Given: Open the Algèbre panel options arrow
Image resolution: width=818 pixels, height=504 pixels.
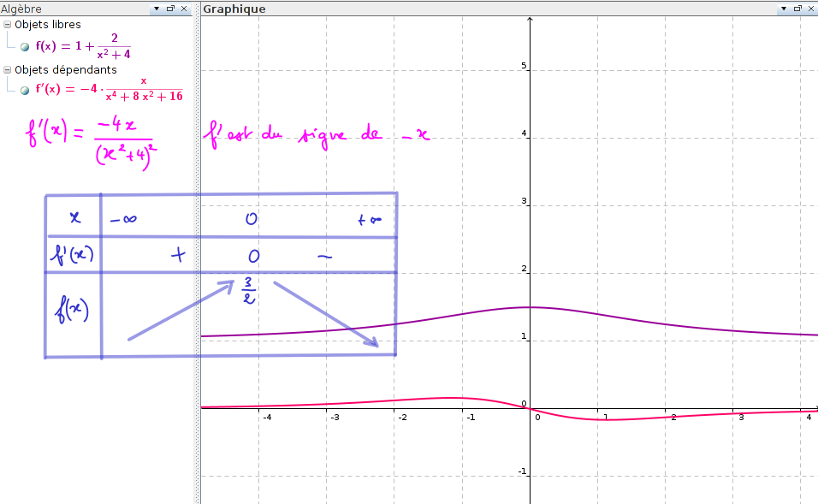Looking at the screenshot, I should 156,8.
